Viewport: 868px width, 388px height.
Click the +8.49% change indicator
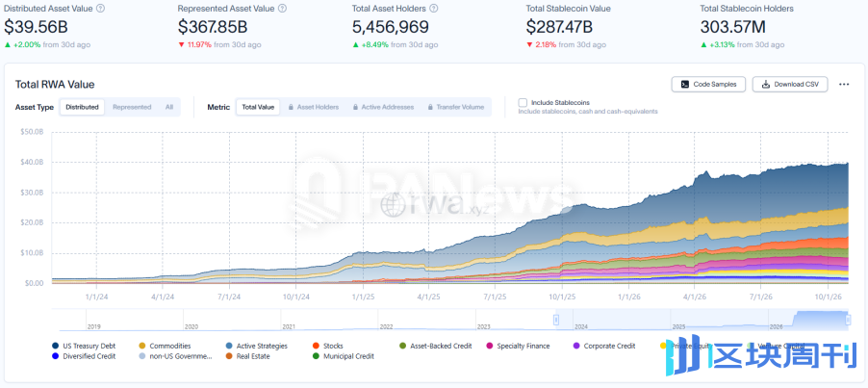coord(370,45)
